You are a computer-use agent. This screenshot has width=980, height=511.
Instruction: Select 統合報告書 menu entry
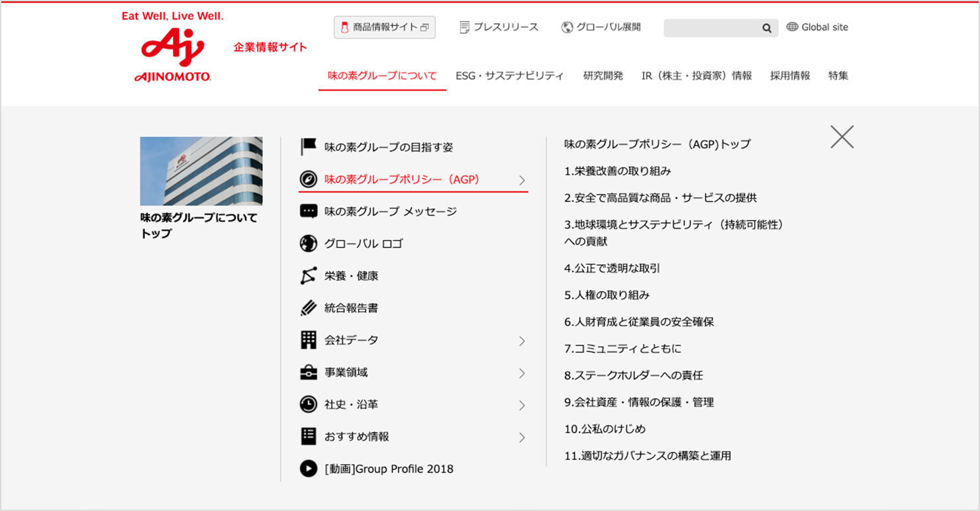click(x=351, y=308)
